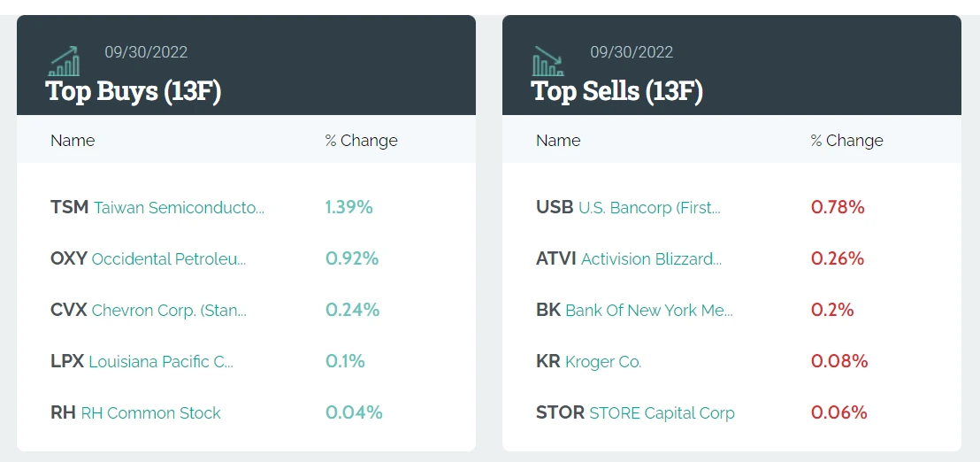Open the Bank Of New York Mellon link
The image size is (980, 462).
pyautogui.click(x=648, y=311)
